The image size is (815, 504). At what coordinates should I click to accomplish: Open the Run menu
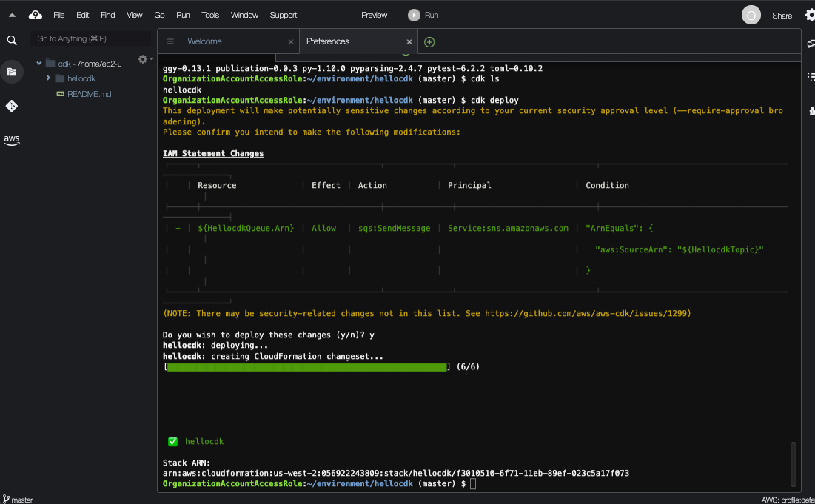coord(182,15)
